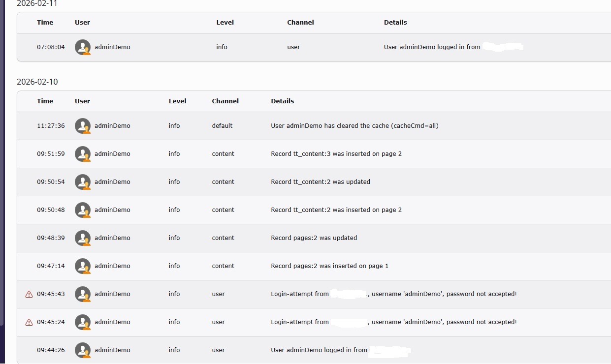Screen dimensions: 611x364
Task: Select the 'User' column header of the 2026-02-10 table
Action: coord(82,101)
